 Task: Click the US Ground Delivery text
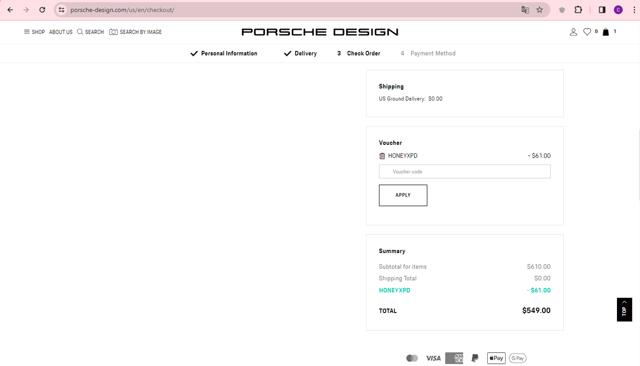tap(410, 99)
